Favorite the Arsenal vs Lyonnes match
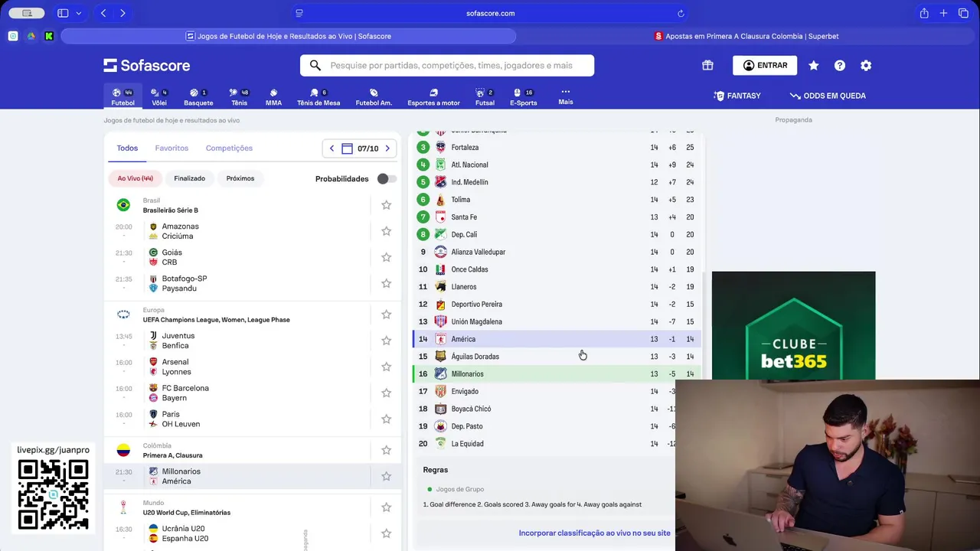The height and width of the screenshot is (551, 980). coord(387,367)
